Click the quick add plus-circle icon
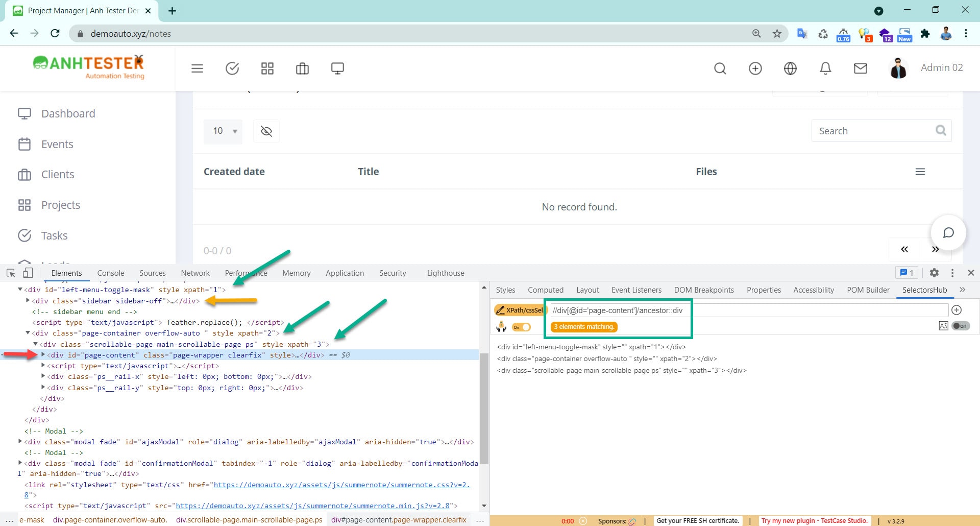 (x=755, y=68)
